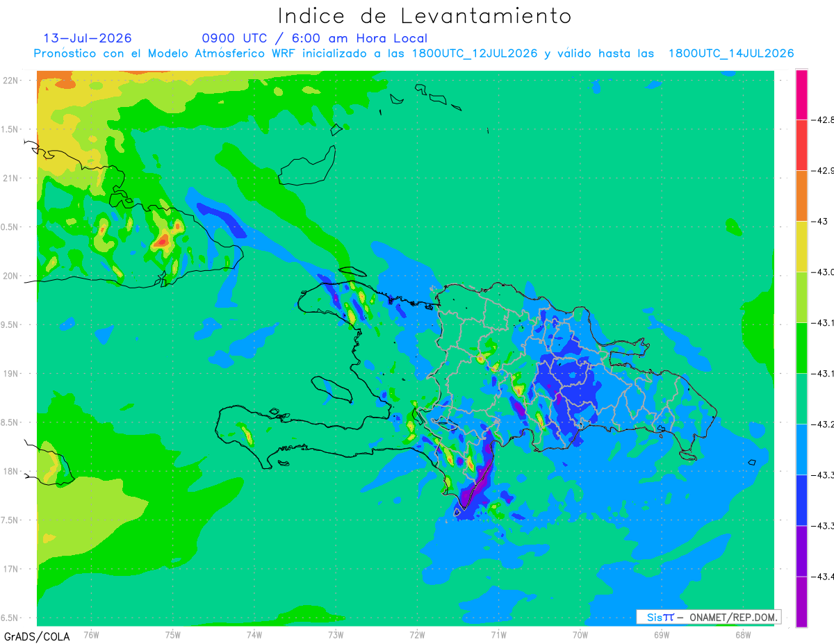Click legend value "-43.4"

(x=823, y=576)
